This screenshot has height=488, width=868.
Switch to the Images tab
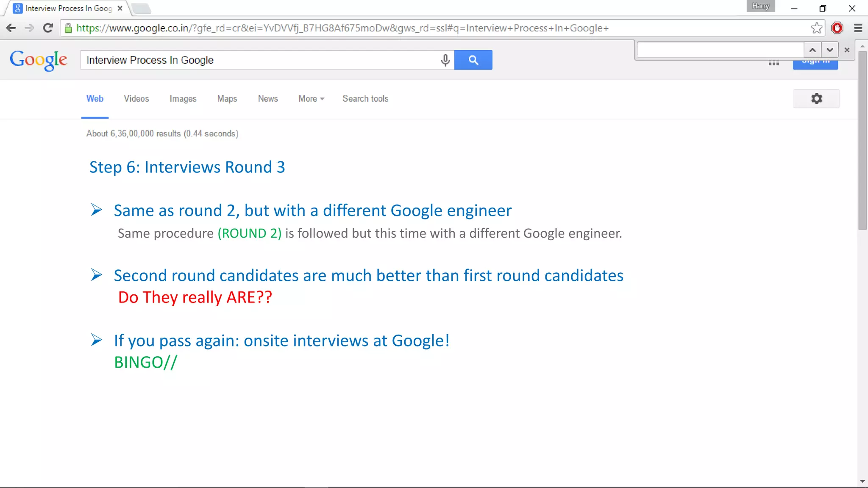tap(183, 99)
